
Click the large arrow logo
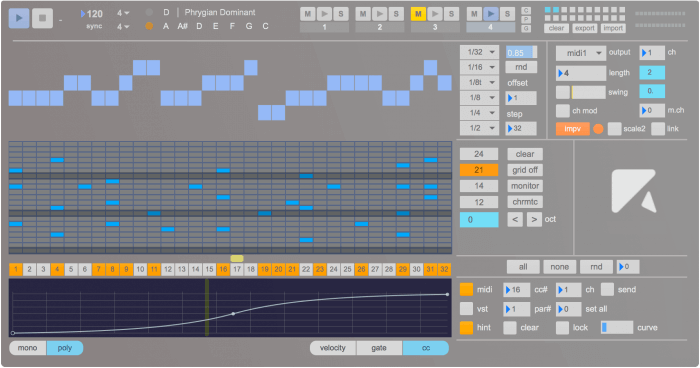pyautogui.click(x=634, y=191)
